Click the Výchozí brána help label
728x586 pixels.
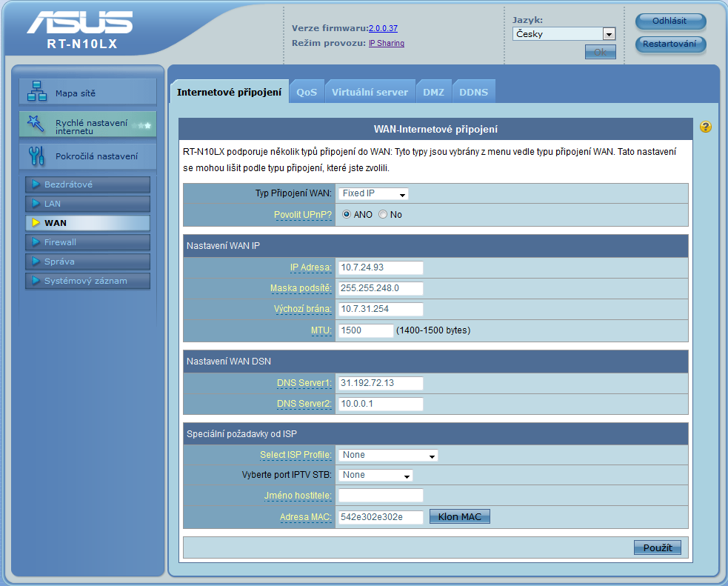click(303, 309)
